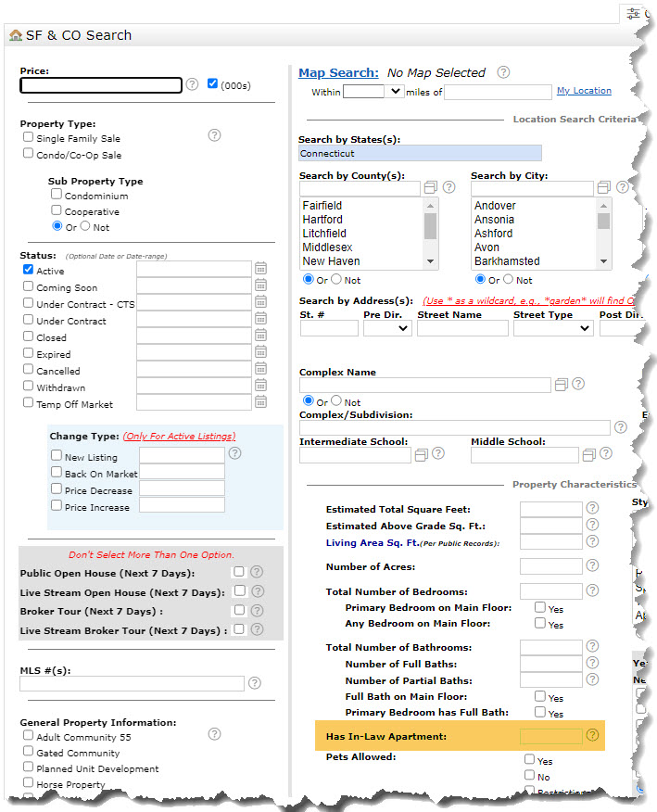This screenshot has width=657, height=812.
Task: Open customize settings icon at top right
Action: [633, 14]
